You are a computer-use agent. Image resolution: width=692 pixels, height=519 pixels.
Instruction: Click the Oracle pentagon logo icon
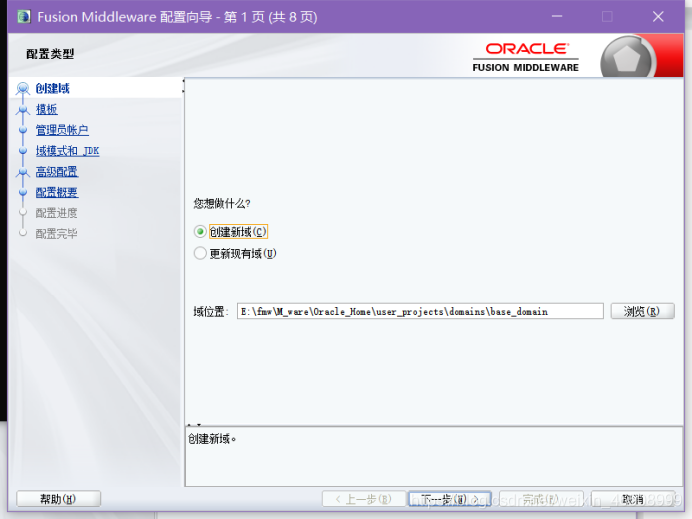[x=627, y=58]
